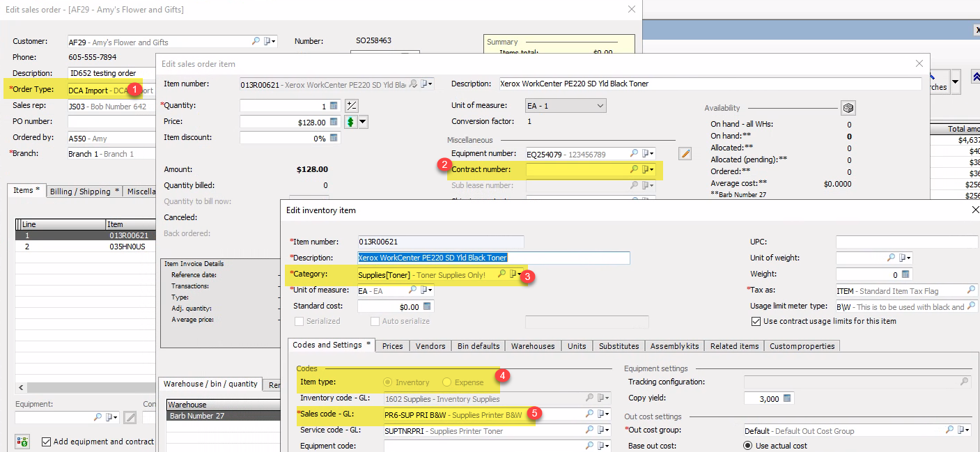The image size is (980, 452).
Task: Click the Equipment pencil icon in sales order
Action: [130, 417]
